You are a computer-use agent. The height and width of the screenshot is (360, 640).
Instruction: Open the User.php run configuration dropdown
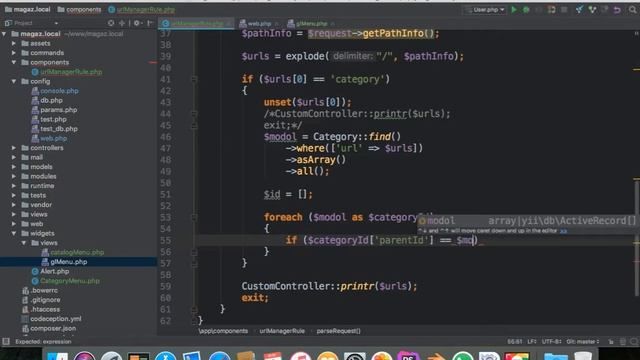(x=486, y=9)
